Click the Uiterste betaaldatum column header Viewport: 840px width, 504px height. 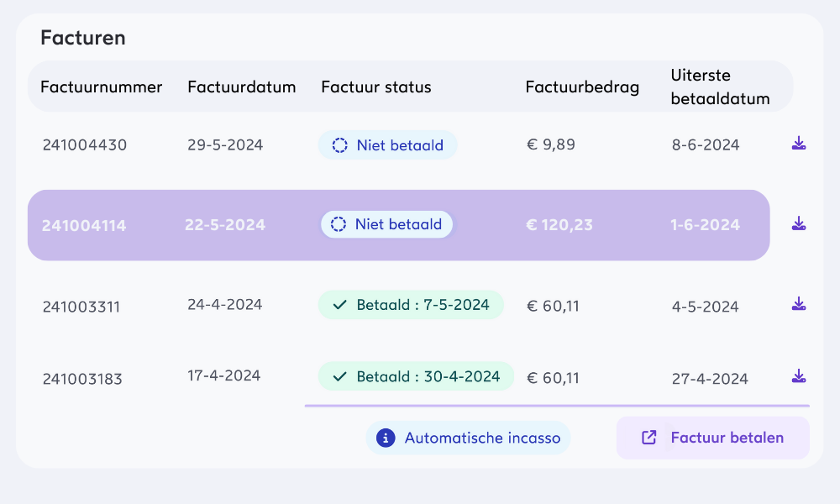pos(720,87)
